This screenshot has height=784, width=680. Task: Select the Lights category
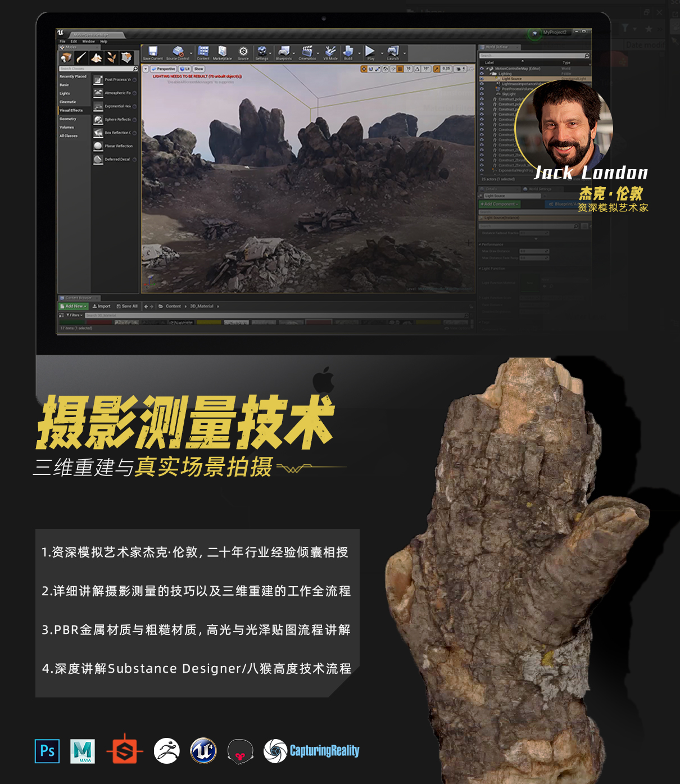click(x=65, y=93)
